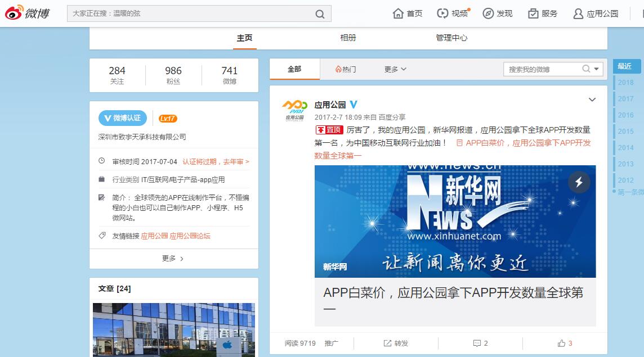Click the 去年审 verification renewal link
This screenshot has width=644, height=357.
234,160
